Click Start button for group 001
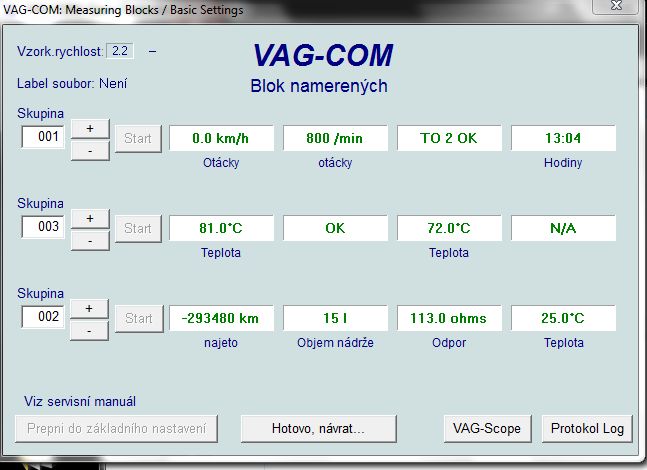 pos(138,139)
